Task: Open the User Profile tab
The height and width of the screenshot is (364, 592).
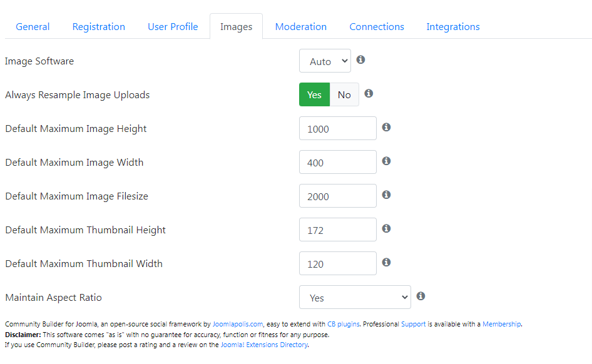Action: (173, 27)
